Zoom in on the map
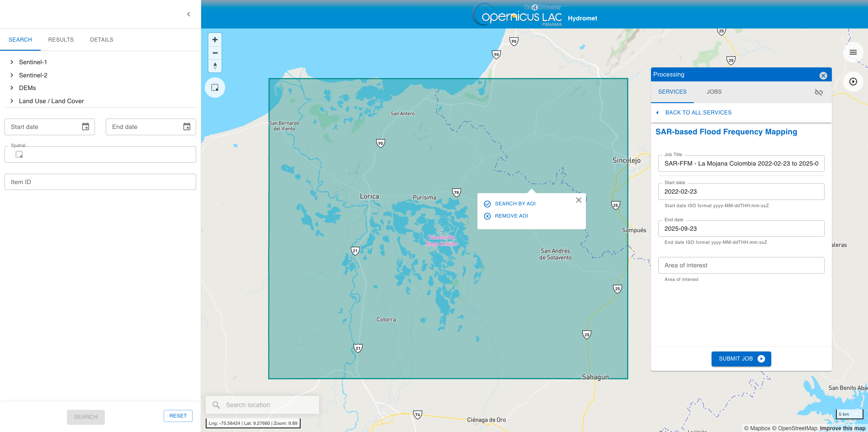Screen dimensions: 868x432 [x=215, y=40]
